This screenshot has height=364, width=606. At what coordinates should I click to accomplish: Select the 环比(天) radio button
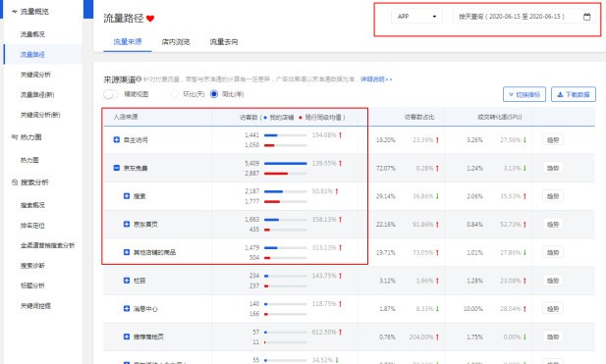175,94
